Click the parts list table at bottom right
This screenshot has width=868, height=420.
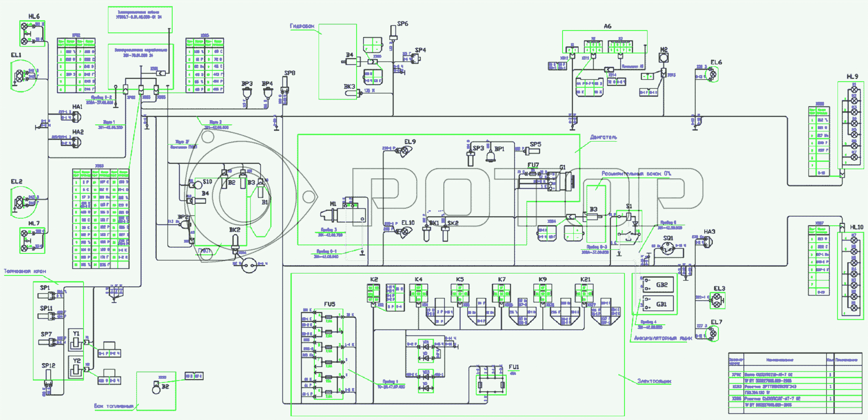795,383
